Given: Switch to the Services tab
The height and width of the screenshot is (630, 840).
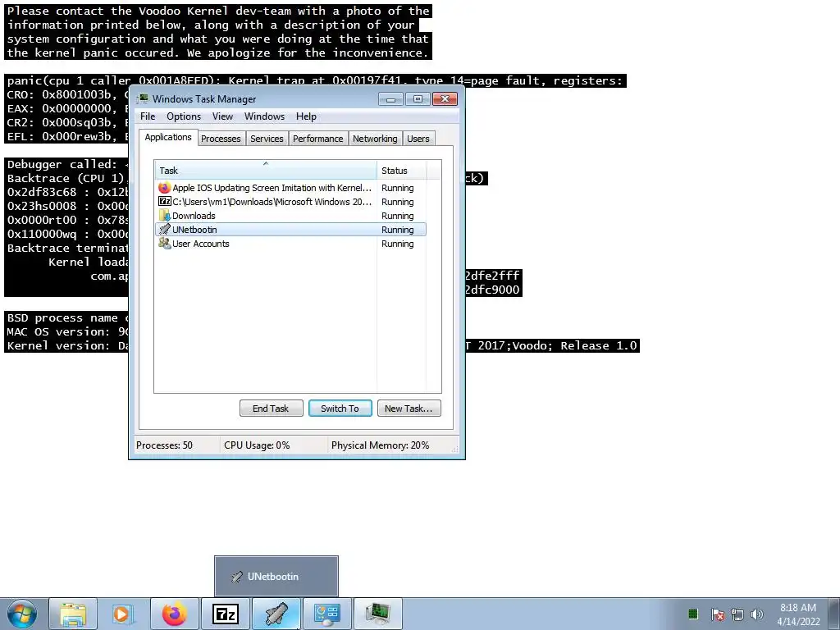Looking at the screenshot, I should click(267, 138).
